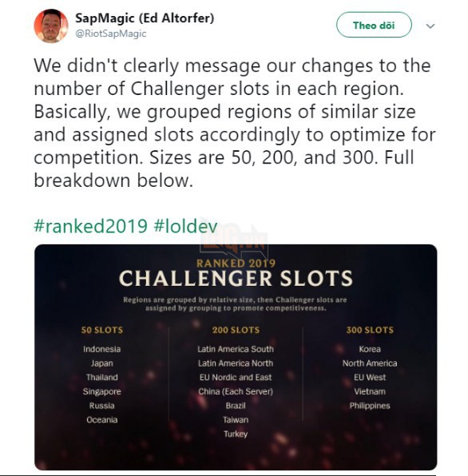Click the 300 Slots column header
The image size is (468, 476).
click(x=370, y=330)
